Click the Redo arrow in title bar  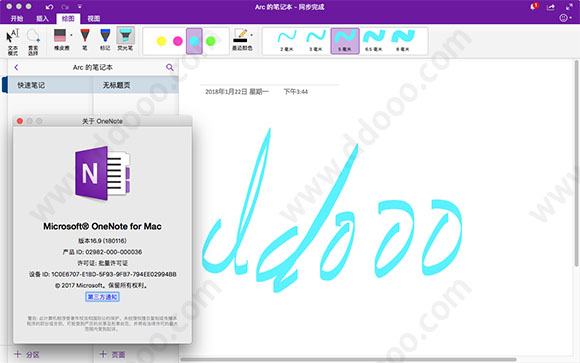tap(65, 7)
